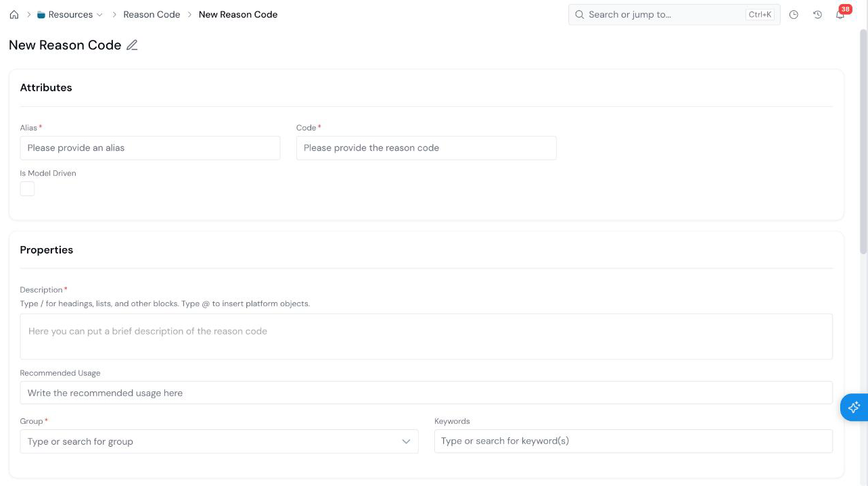868x486 pixels.
Task: Click the Attributes section heading
Action: click(46, 88)
